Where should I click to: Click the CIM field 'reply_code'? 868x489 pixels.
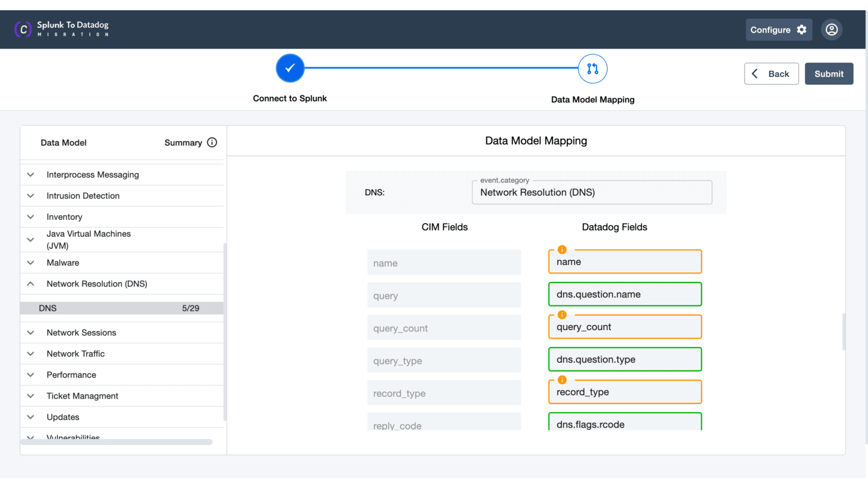[x=444, y=422]
